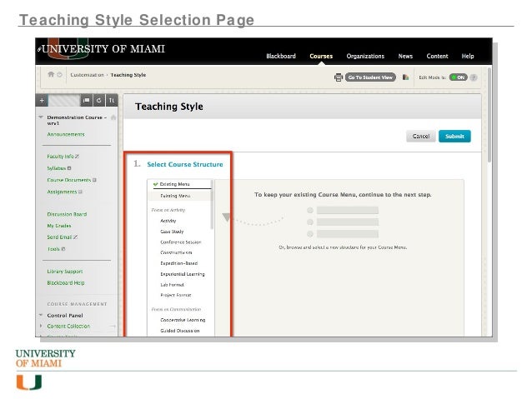Click the Cancel button
This screenshot has width=532, height=399.
click(421, 137)
